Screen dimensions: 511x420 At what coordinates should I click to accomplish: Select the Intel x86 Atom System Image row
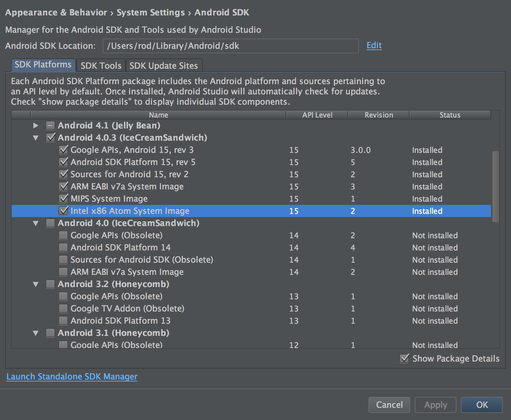[x=251, y=211]
